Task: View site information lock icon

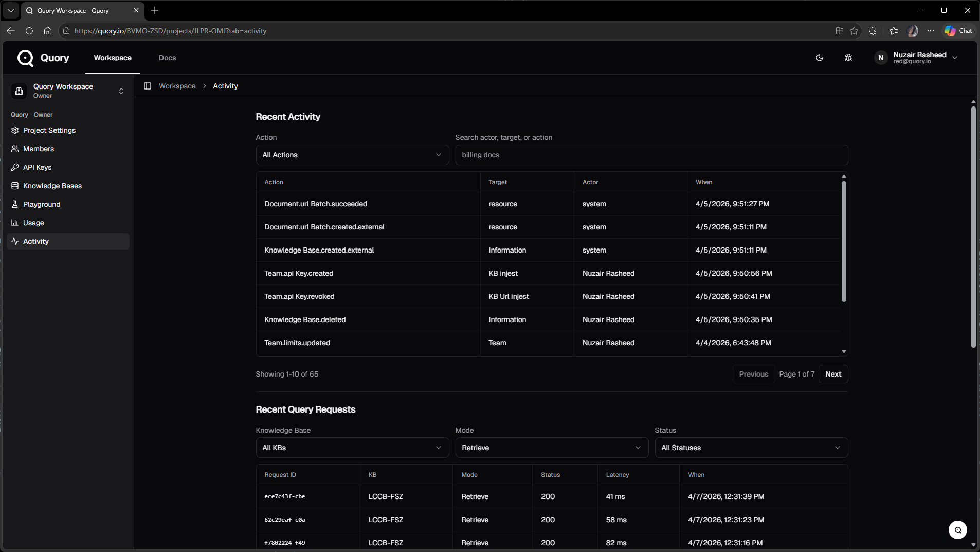Action: click(x=66, y=31)
